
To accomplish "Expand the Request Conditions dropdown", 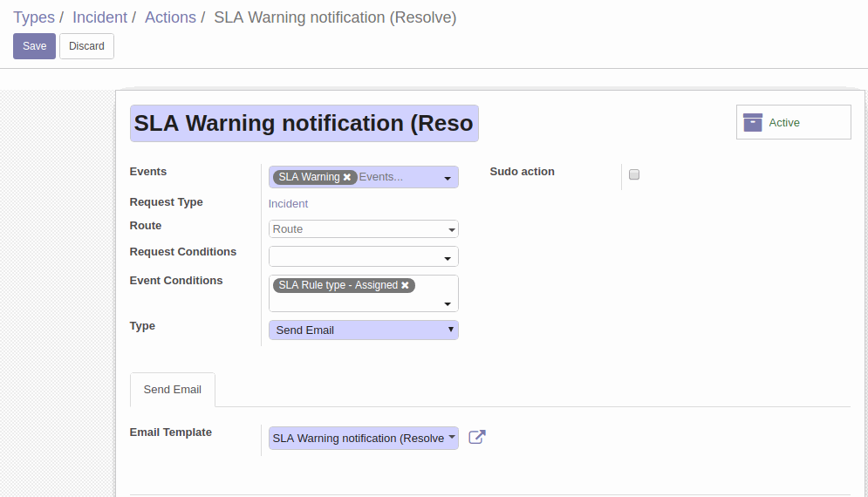I will coord(364,257).
